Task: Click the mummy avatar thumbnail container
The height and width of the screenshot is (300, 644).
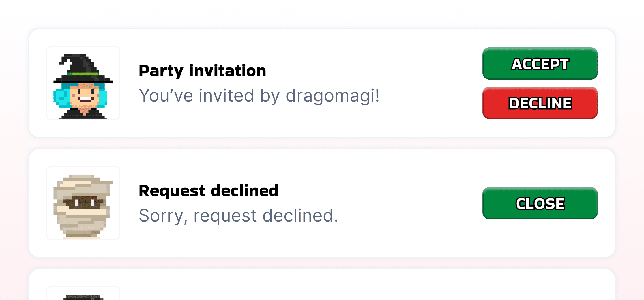Action: [x=83, y=203]
